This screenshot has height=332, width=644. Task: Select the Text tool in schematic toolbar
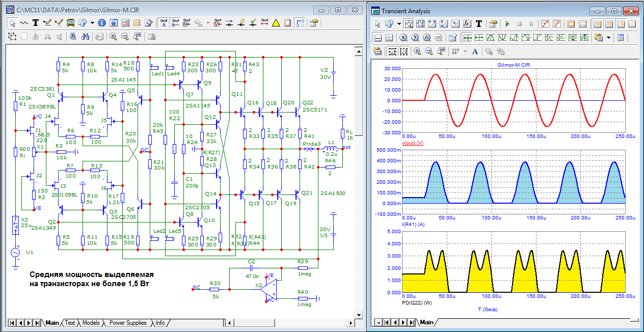click(36, 23)
